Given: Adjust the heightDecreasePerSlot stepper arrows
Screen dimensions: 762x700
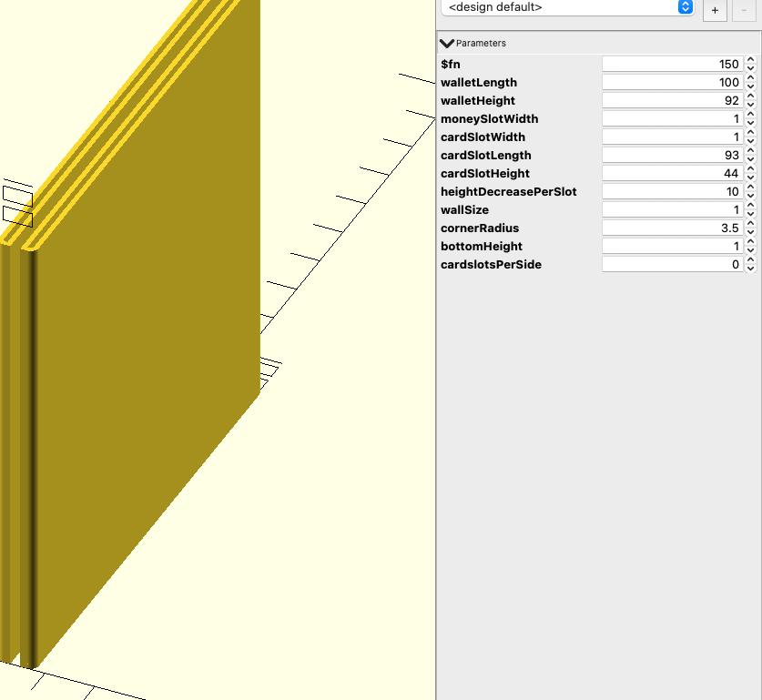Looking at the screenshot, I should [x=751, y=191].
